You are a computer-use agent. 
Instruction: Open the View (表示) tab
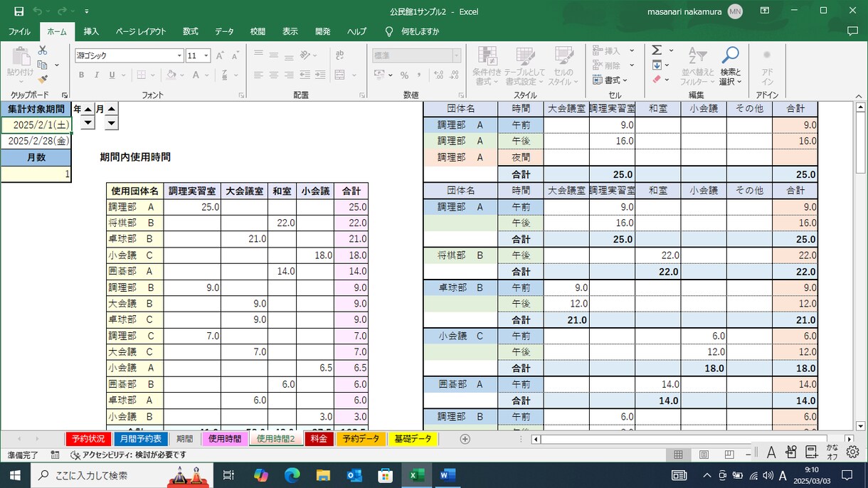click(x=290, y=31)
